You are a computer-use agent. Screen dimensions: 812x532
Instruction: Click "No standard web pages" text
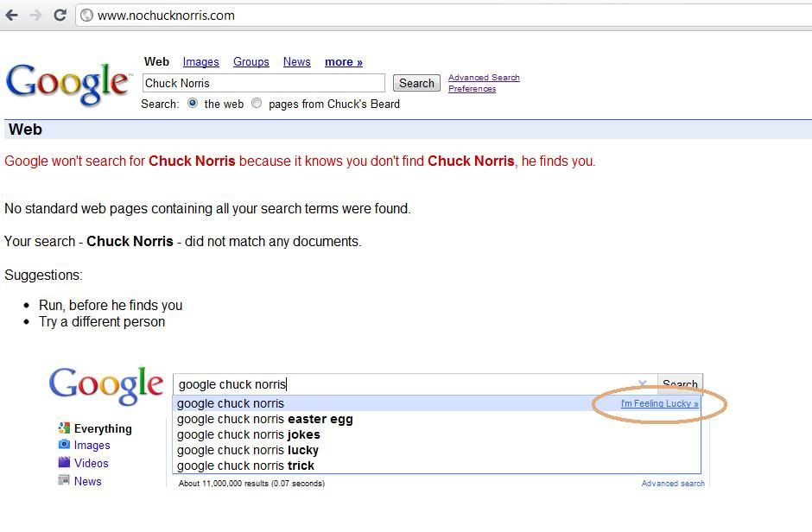click(x=207, y=208)
